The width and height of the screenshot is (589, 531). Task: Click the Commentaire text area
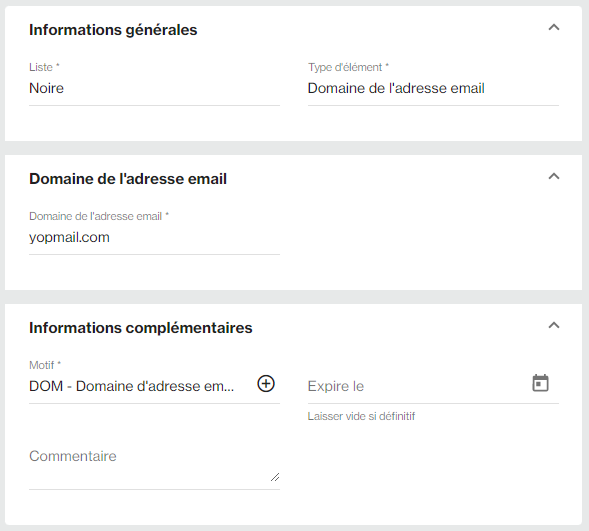[x=154, y=468]
